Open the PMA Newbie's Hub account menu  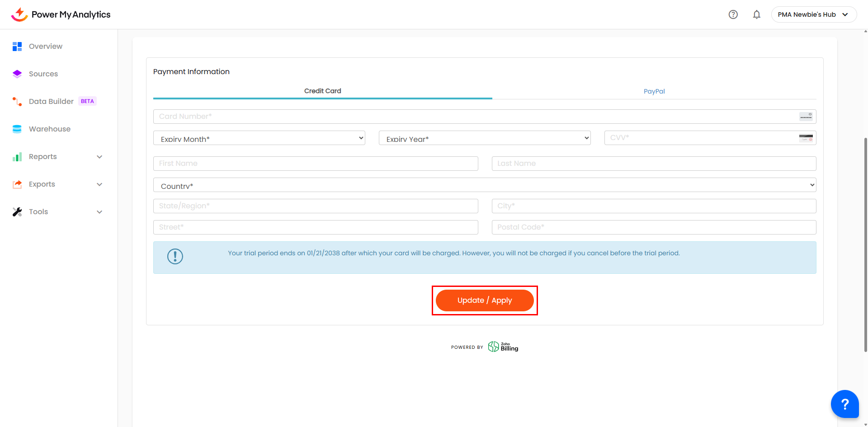click(x=813, y=14)
